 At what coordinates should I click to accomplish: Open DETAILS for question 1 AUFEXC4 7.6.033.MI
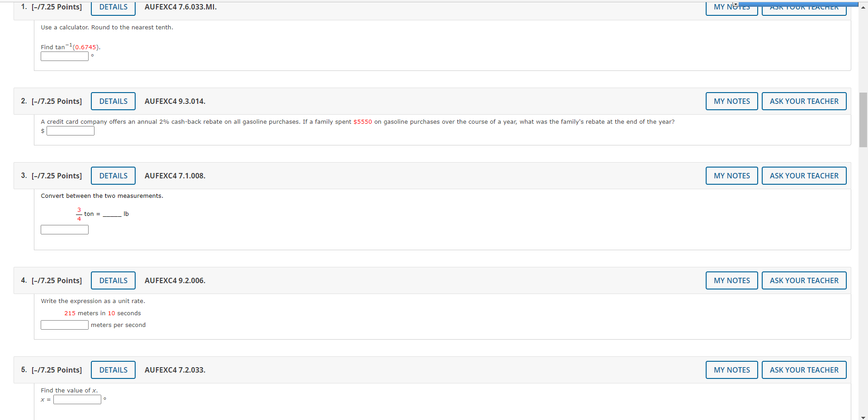(x=113, y=7)
